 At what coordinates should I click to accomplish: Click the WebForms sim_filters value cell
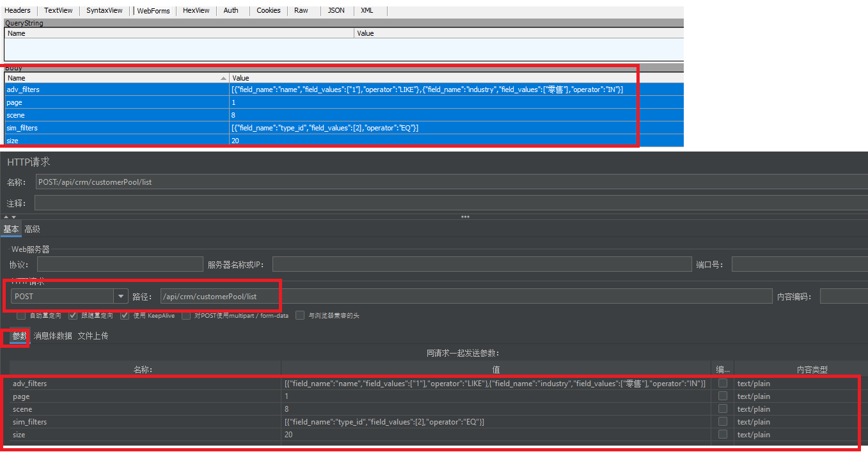coord(325,128)
